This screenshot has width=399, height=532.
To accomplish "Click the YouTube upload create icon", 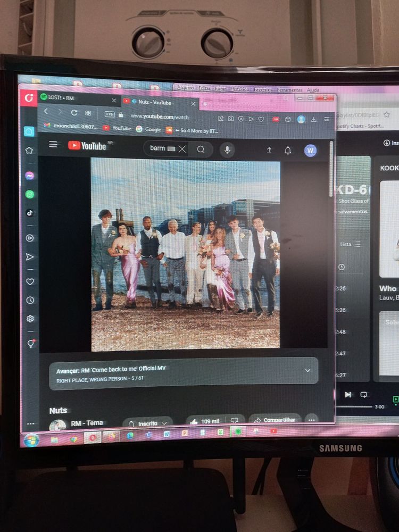I will pos(269,151).
